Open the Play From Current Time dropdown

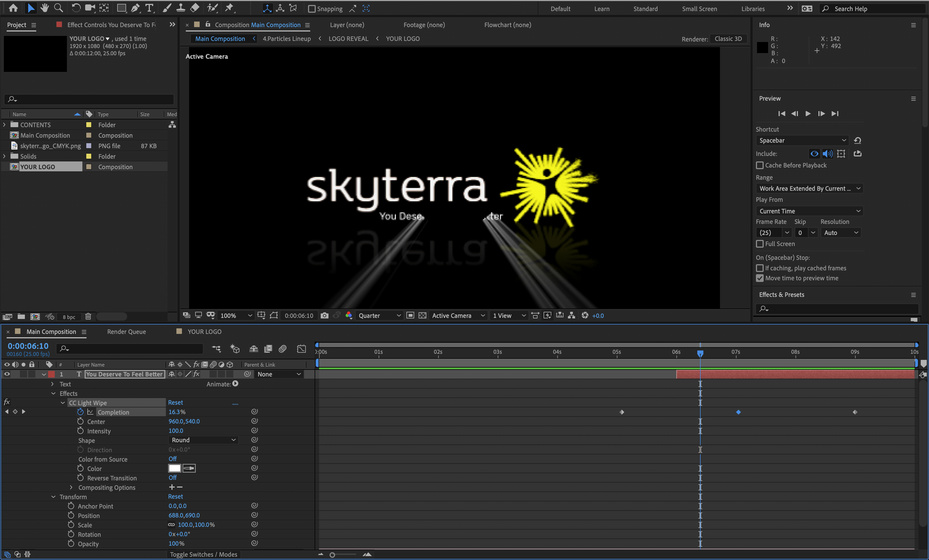810,211
